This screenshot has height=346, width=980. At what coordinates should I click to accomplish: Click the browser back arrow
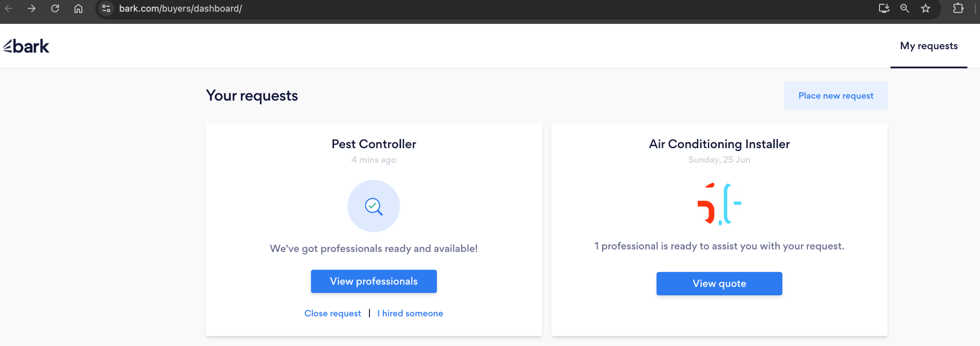[8, 9]
